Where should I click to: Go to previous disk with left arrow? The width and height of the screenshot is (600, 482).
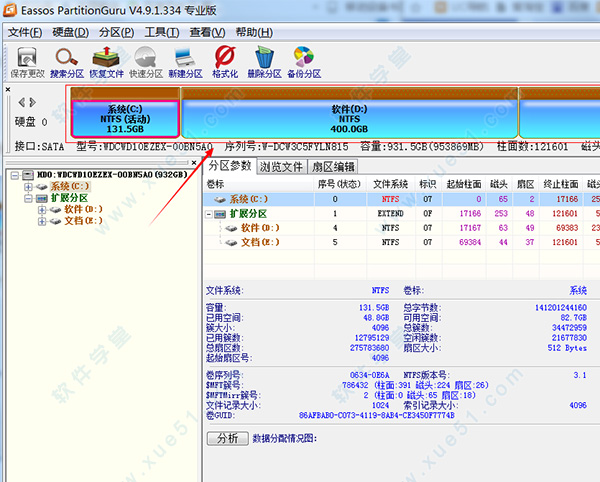21,102
